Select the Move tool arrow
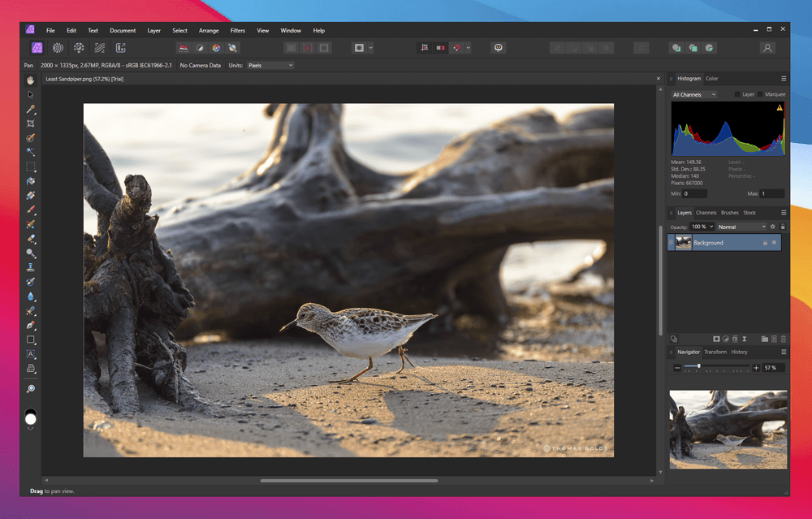 (x=31, y=94)
